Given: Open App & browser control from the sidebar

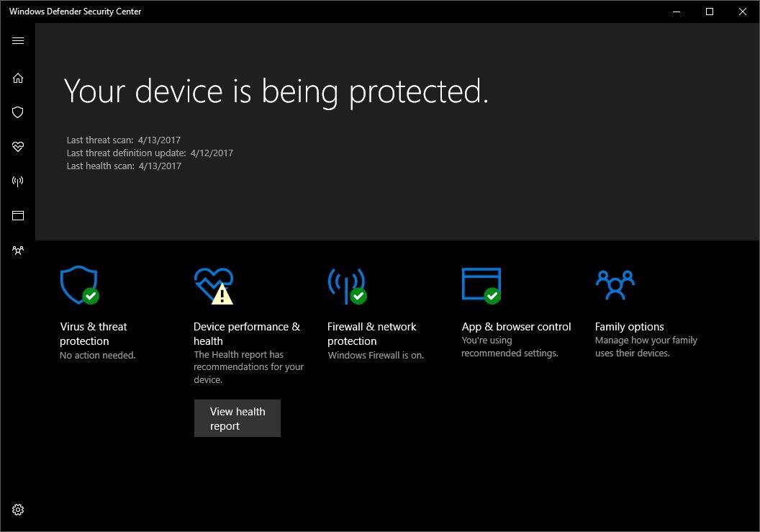Looking at the screenshot, I should click(x=18, y=215).
